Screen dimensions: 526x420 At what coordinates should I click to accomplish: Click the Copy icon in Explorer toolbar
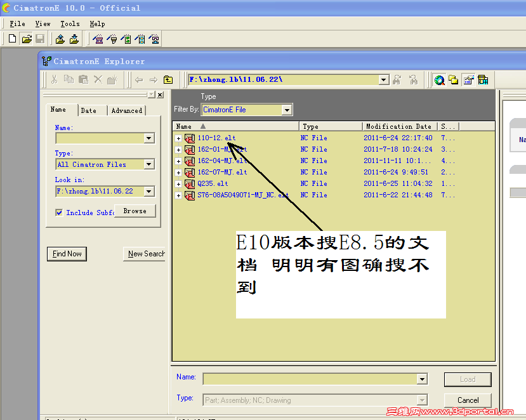(x=69, y=79)
